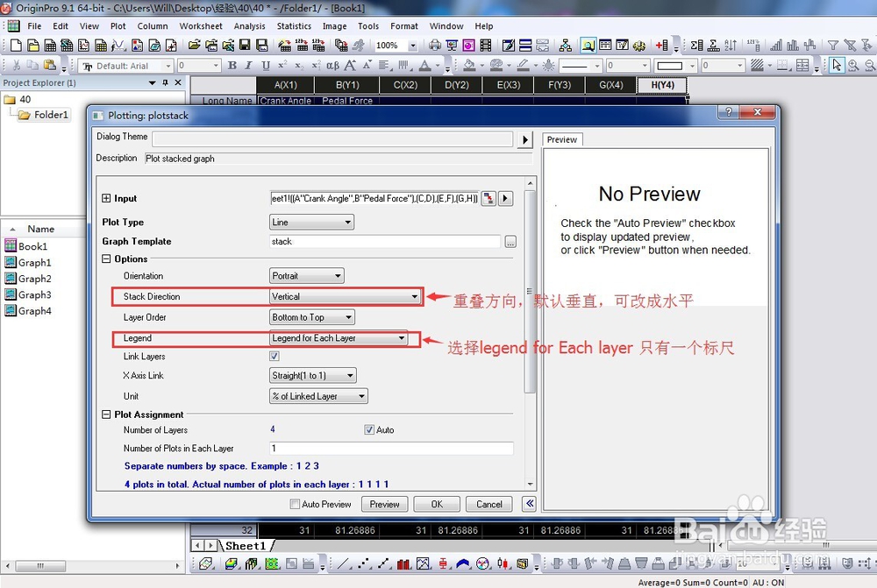This screenshot has width=877, height=588.
Task: Toggle the Auto checkbox for Number of Layers
Action: (369, 429)
